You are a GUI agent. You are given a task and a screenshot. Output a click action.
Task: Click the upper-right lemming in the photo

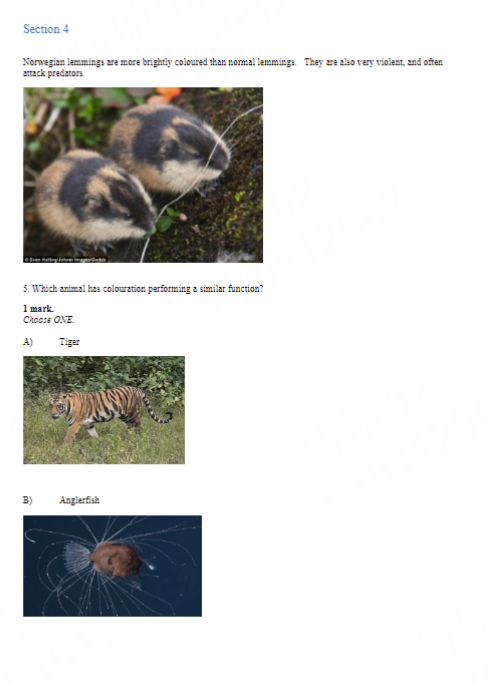(x=170, y=146)
